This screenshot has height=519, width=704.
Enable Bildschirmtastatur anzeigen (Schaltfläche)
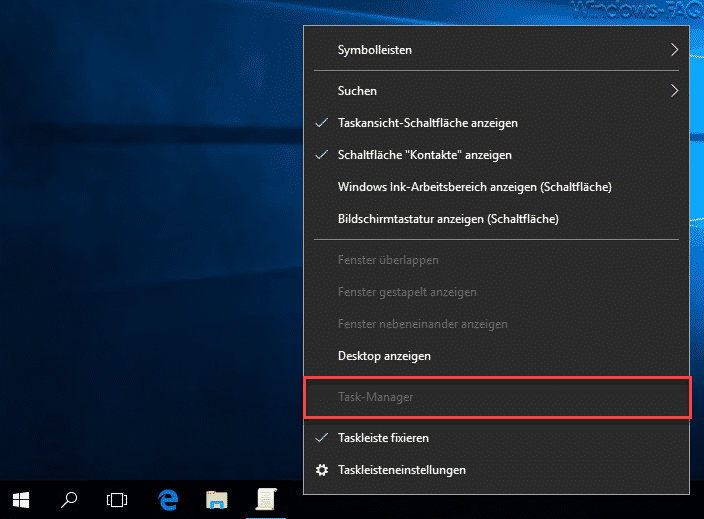[496, 219]
